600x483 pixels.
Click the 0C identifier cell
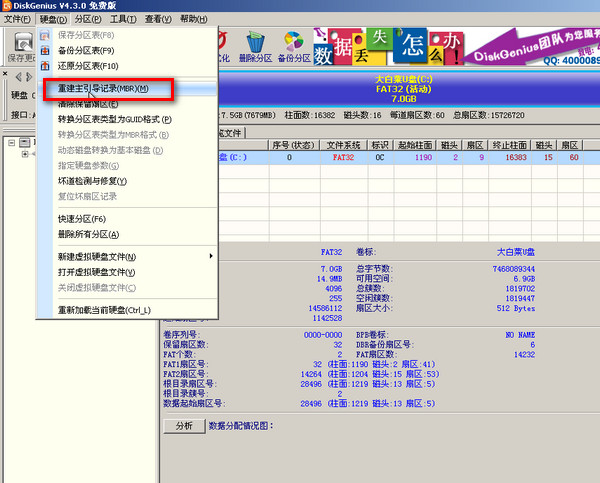pos(380,157)
